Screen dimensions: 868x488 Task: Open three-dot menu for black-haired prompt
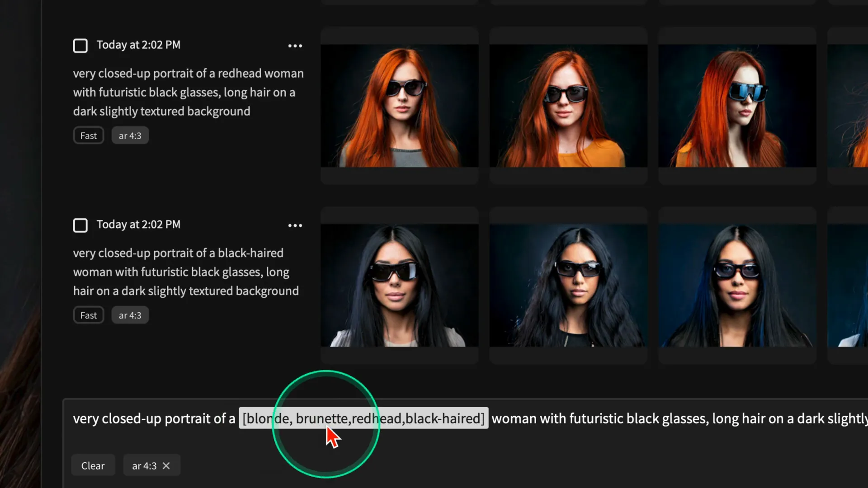tap(295, 225)
